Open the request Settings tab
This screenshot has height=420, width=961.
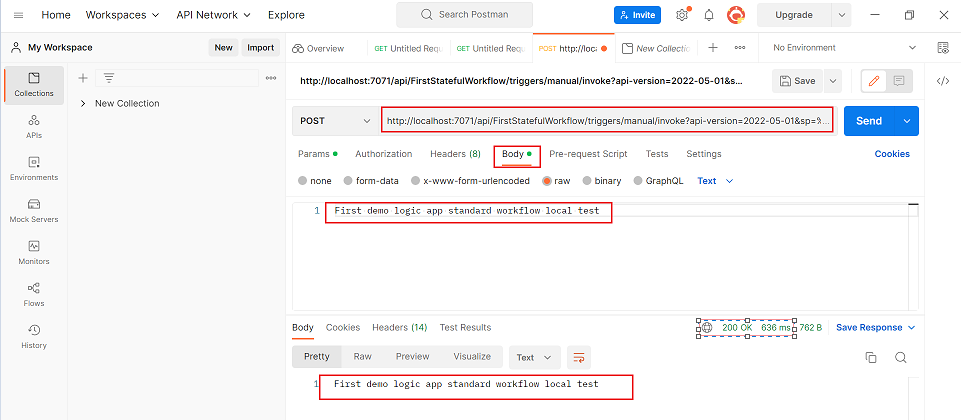click(x=704, y=154)
